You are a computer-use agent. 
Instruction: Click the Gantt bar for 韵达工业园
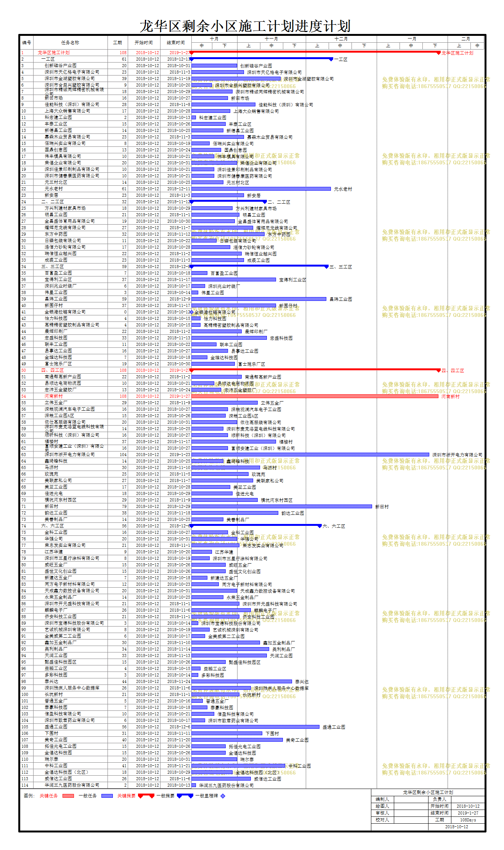(x=235, y=513)
